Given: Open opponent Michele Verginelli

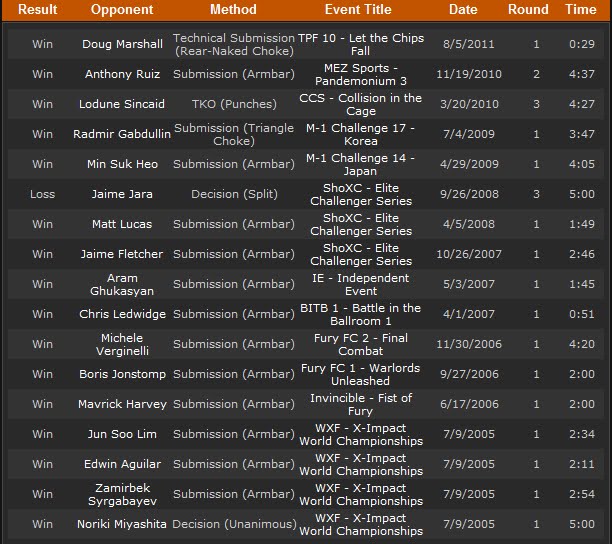Looking at the screenshot, I should 122,345.
